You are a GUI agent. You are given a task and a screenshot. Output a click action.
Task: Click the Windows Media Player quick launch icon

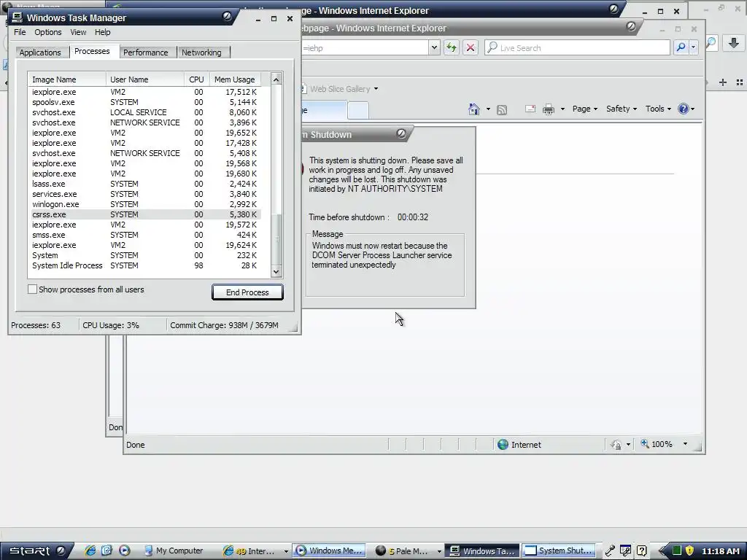tap(124, 551)
